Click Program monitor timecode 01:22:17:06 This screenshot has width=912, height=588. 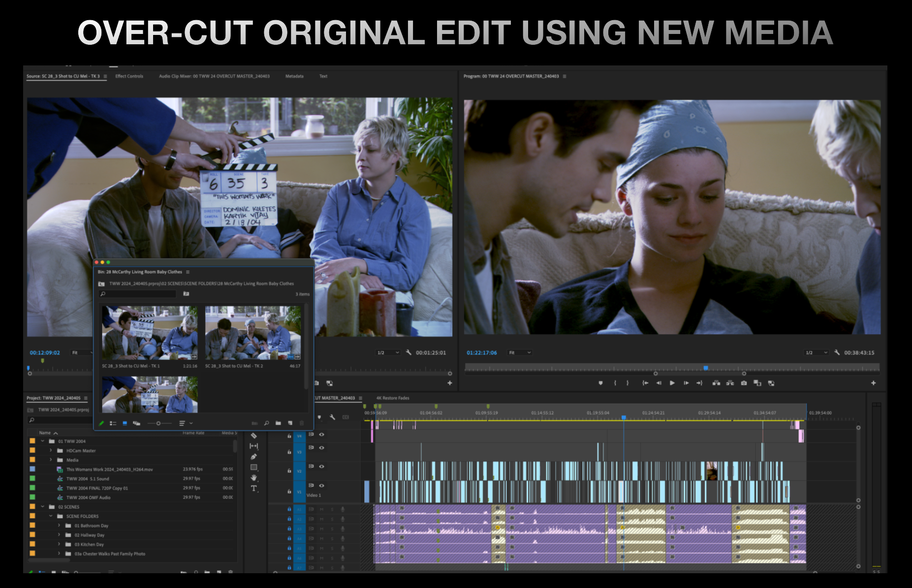tap(481, 353)
